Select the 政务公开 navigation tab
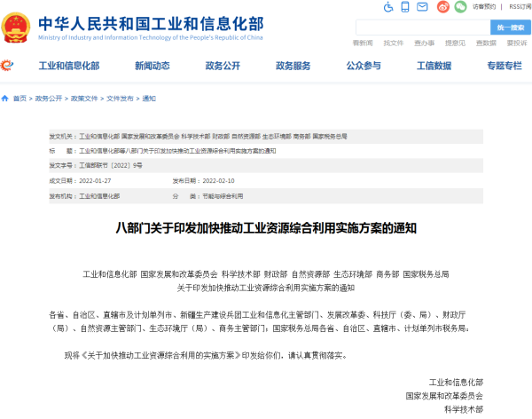The height and width of the screenshot is (419, 532). (223, 66)
